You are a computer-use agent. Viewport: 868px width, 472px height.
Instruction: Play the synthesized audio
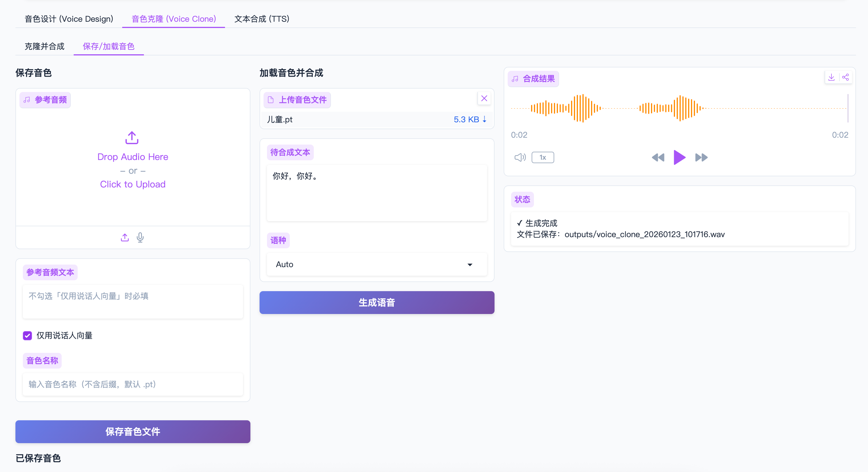coord(679,157)
